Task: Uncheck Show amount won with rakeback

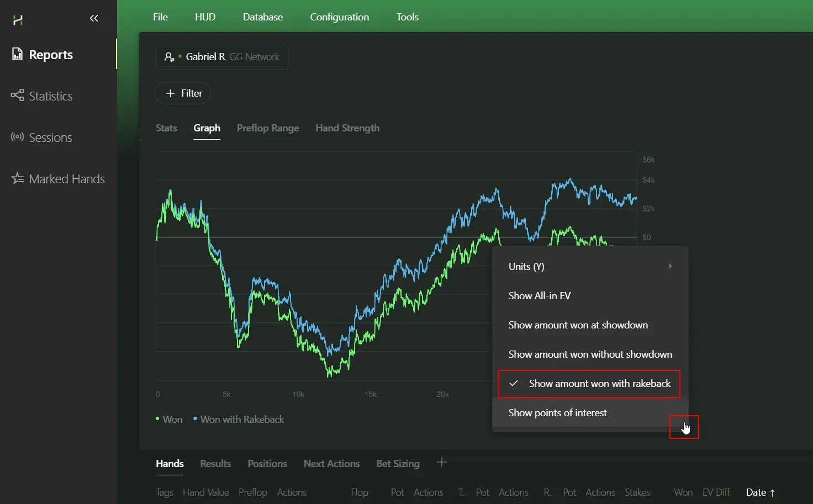Action: point(589,384)
